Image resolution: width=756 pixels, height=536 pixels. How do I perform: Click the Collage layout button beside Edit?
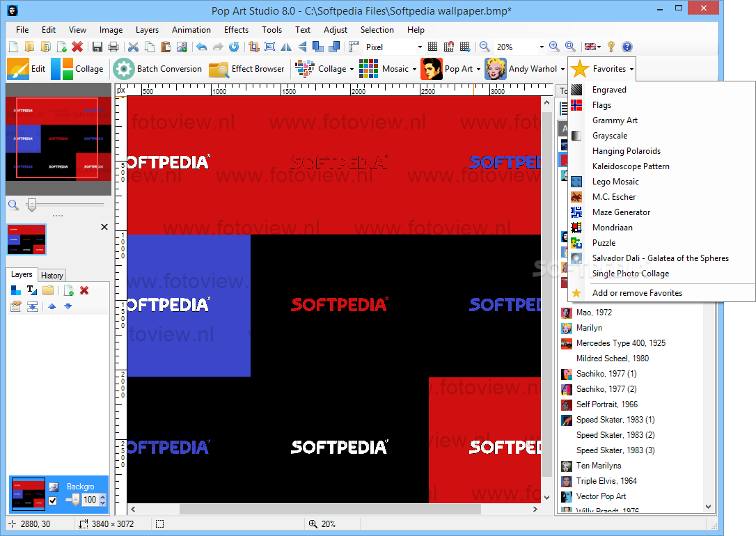(77, 69)
